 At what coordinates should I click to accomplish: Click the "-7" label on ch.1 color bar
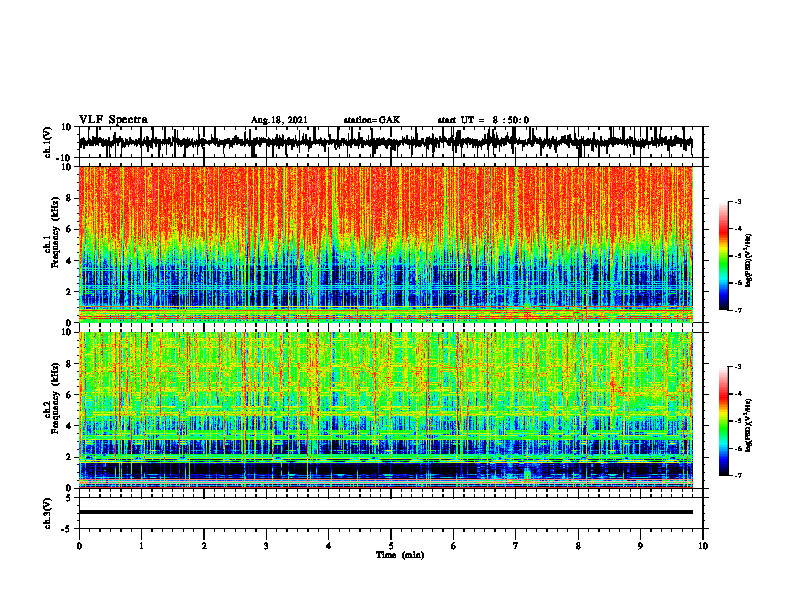[738, 310]
